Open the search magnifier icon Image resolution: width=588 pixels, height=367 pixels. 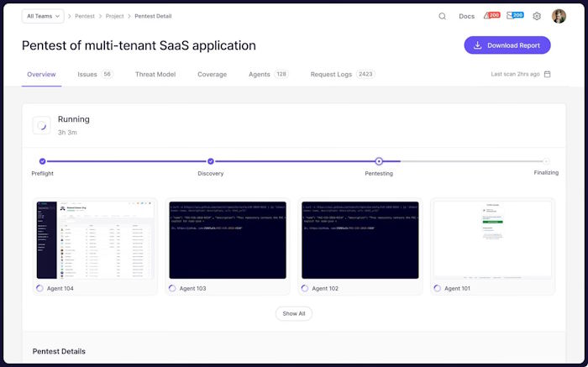point(443,16)
